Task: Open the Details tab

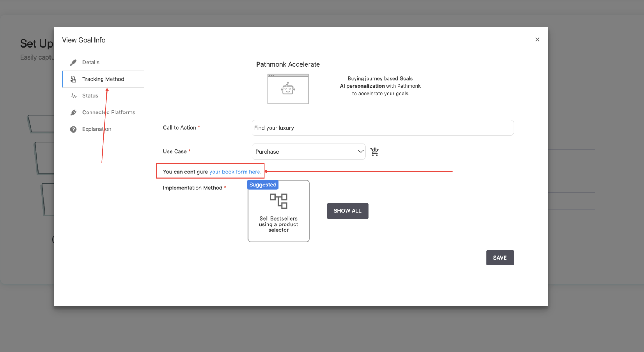Action: coord(103,62)
